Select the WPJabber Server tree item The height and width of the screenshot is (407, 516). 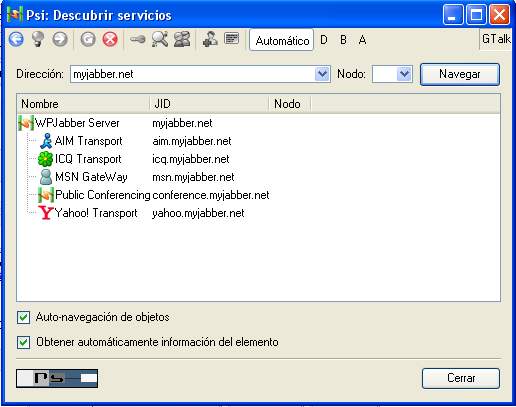(x=77, y=123)
